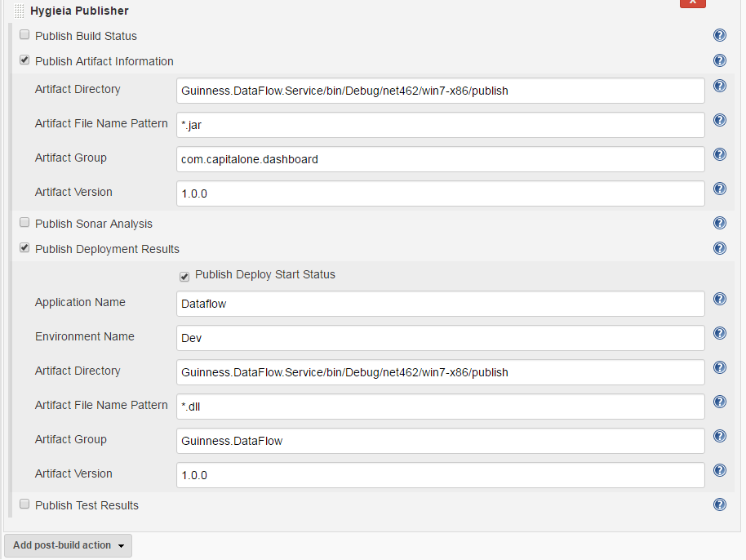Open the Add post-build action dropdown
Viewport: 746px width, 560px height.
click(68, 545)
